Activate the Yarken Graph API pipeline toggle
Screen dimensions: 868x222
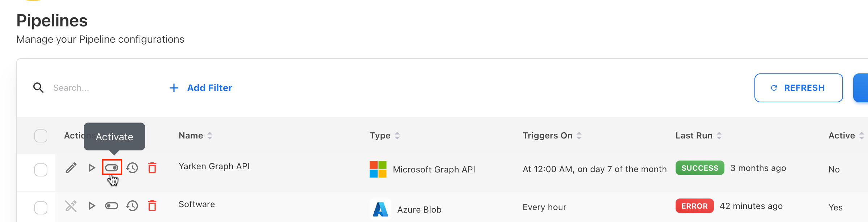112,168
